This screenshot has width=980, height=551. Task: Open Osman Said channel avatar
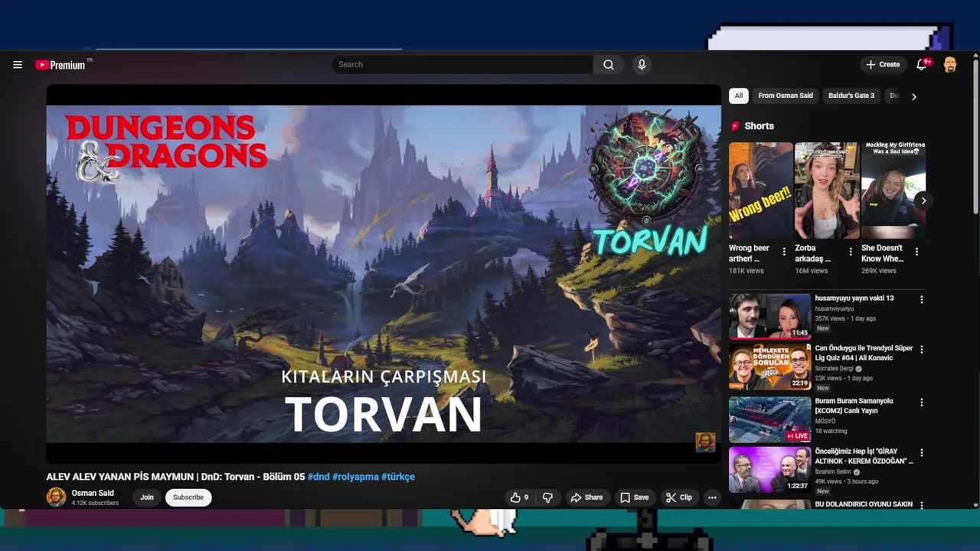pos(56,497)
